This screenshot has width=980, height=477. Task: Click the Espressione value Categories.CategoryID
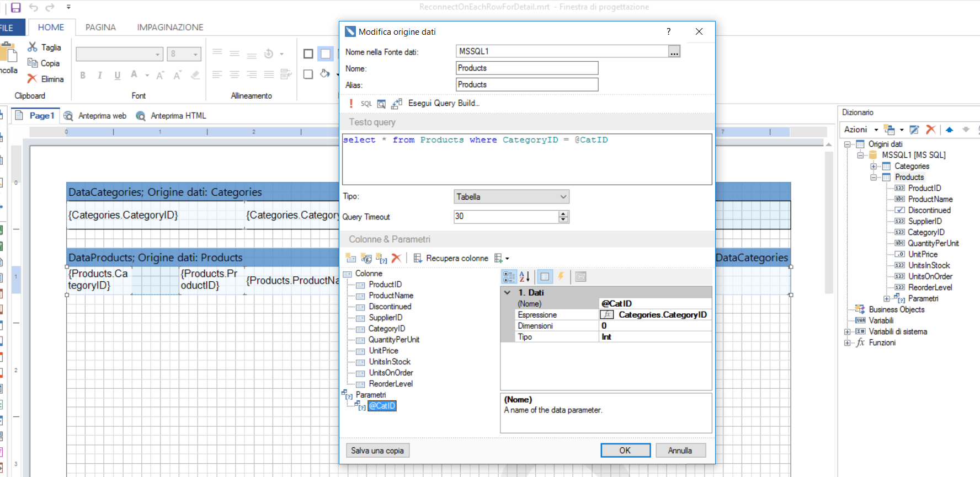click(663, 315)
